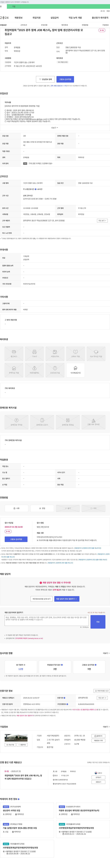Expand 채용 담당자 정보 열람하기 dropdown
The width and height of the screenshot is (110, 868).
(67, 599)
